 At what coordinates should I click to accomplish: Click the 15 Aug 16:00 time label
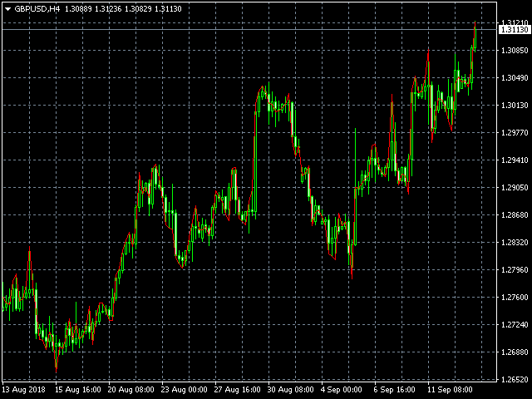tap(78, 390)
